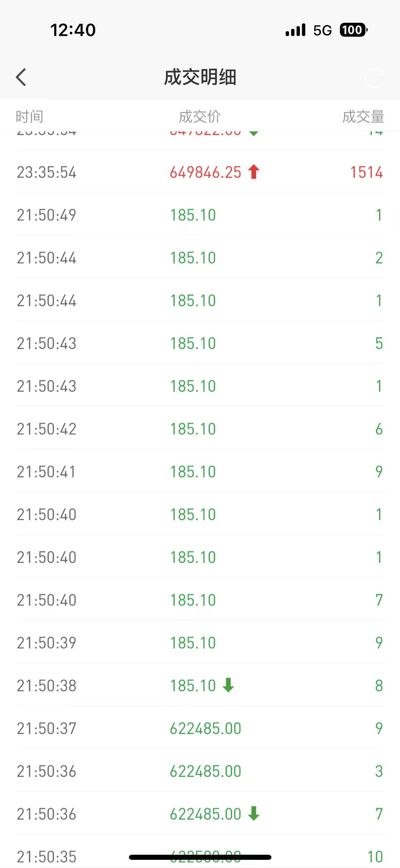Tap red up arrow beside 649846.25

254,172
